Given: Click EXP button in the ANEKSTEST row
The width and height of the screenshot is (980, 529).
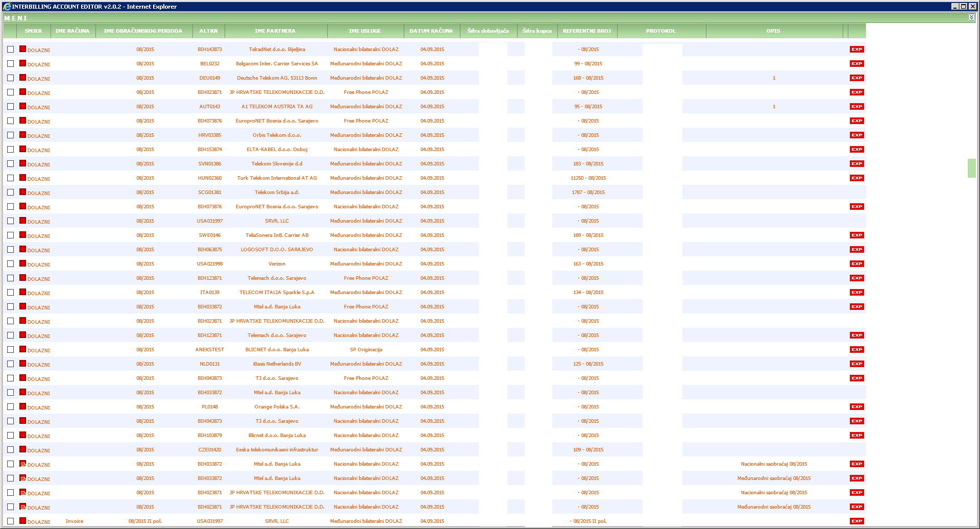Looking at the screenshot, I should (x=856, y=350).
